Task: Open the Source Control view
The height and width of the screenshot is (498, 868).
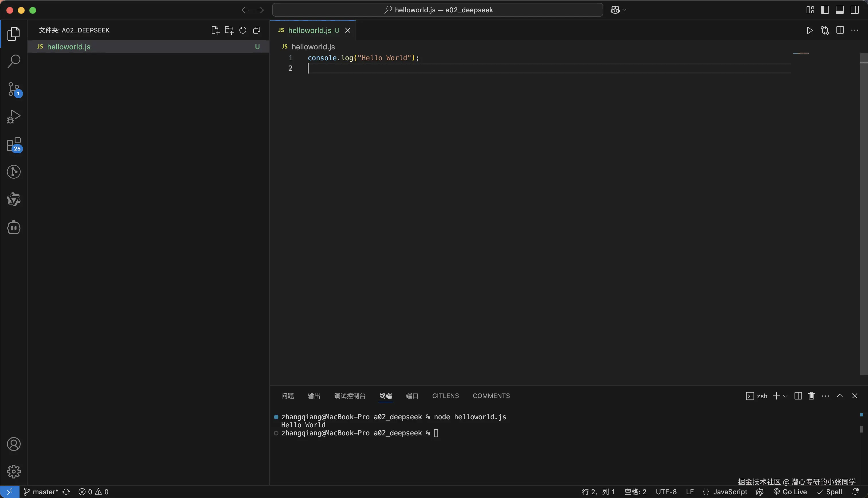Action: [14, 89]
